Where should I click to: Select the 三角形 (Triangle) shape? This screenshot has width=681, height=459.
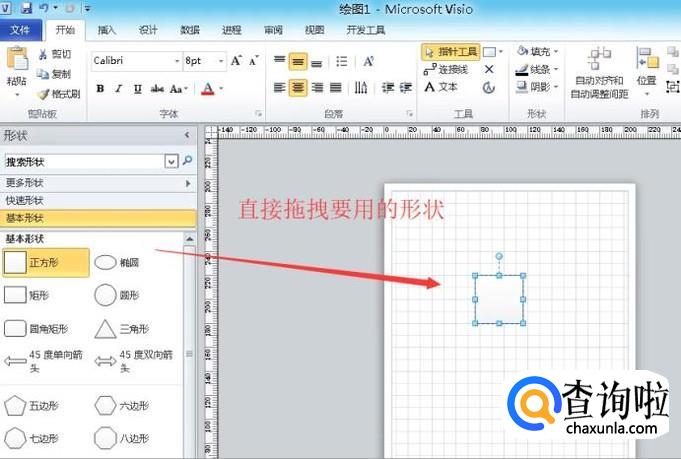pyautogui.click(x=122, y=329)
